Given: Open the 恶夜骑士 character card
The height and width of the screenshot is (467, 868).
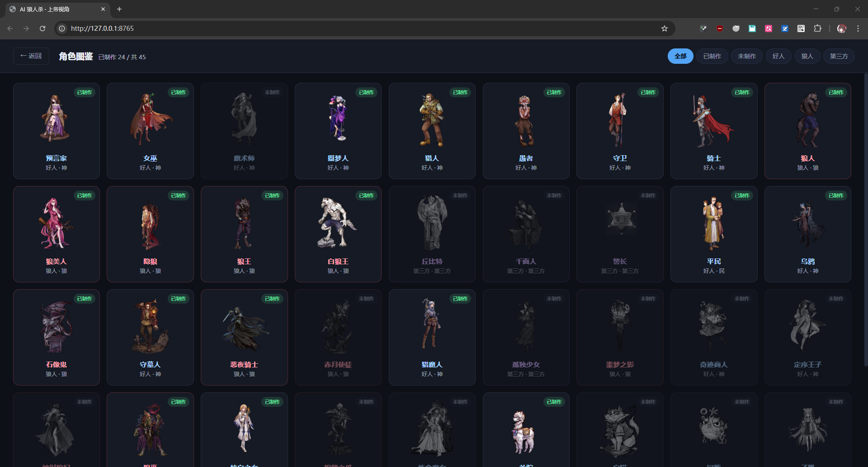Looking at the screenshot, I should (244, 337).
